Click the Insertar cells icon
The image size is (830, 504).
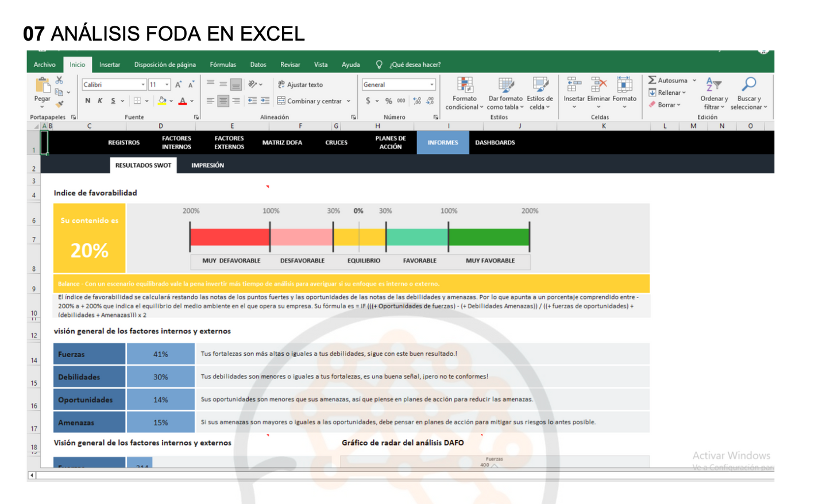point(574,84)
